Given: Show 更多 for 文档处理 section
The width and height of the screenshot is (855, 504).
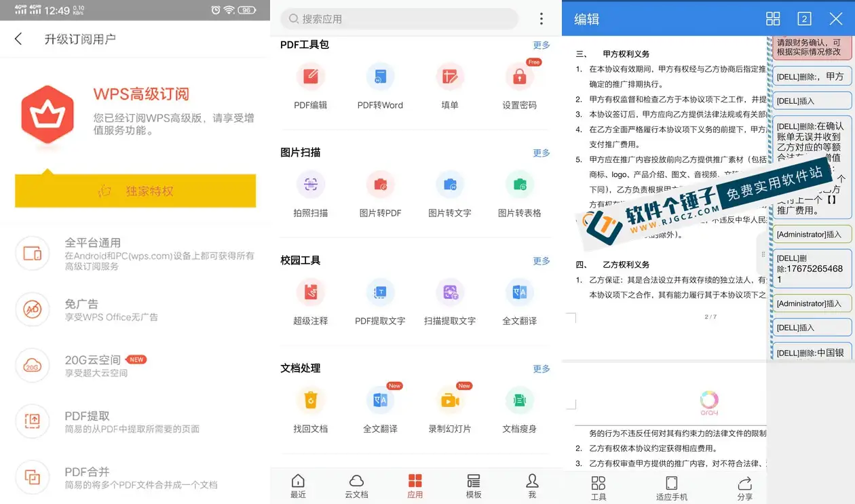Looking at the screenshot, I should click(541, 368).
